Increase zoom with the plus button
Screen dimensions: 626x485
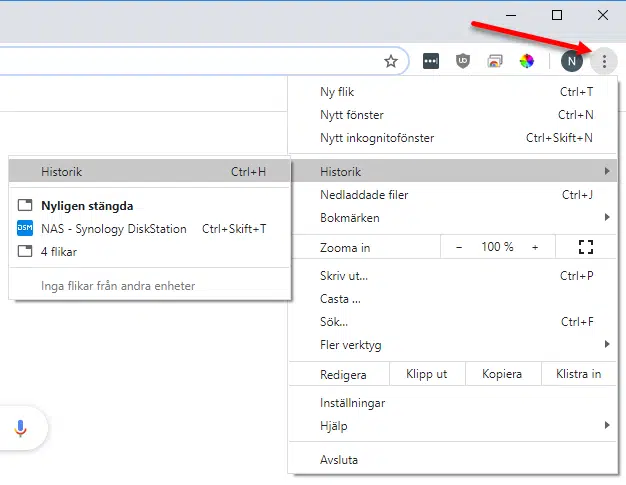coord(535,247)
